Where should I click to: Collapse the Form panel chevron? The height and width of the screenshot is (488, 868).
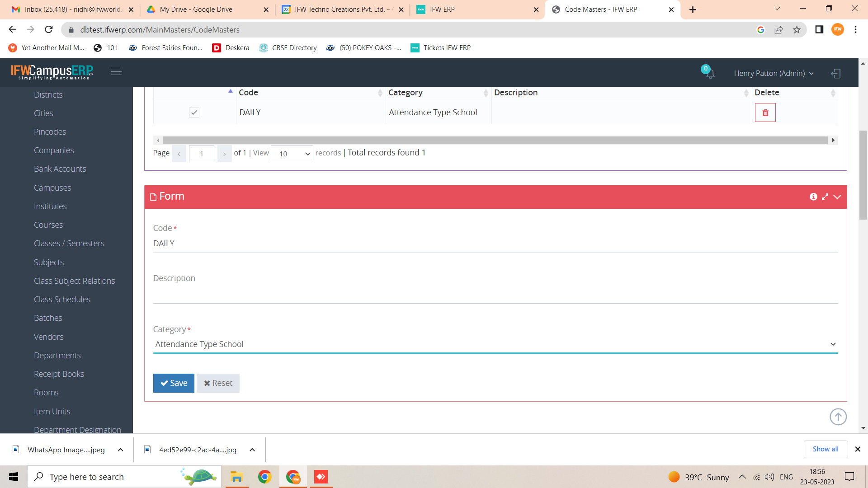(x=837, y=197)
